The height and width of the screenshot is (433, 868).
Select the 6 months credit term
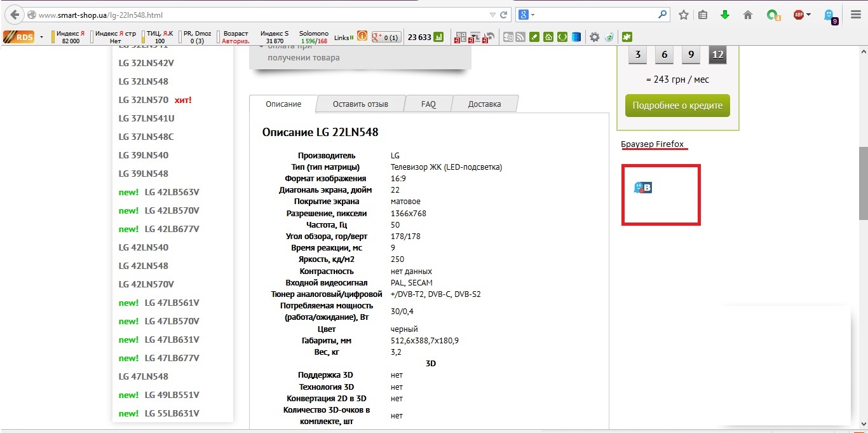pyautogui.click(x=664, y=55)
